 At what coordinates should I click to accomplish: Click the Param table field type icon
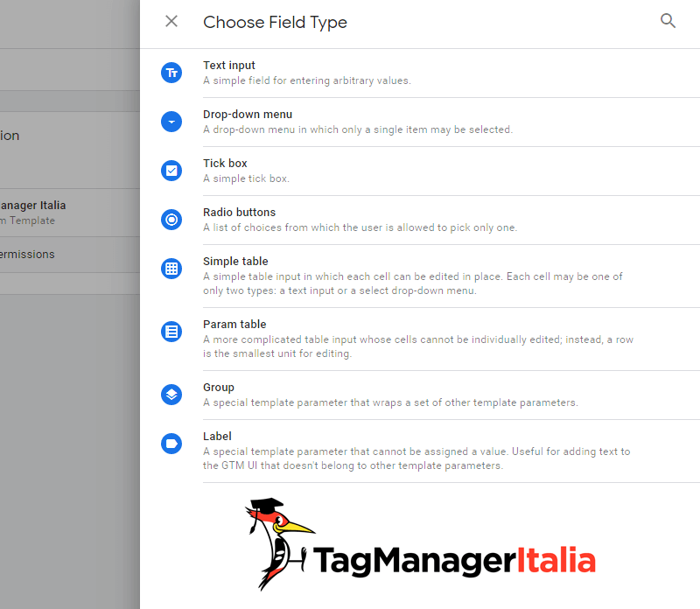pos(171,332)
